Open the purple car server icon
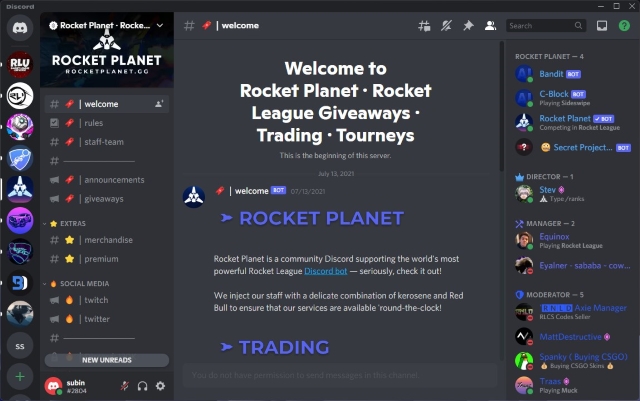Viewport: 640px width, 401px height. [20, 221]
